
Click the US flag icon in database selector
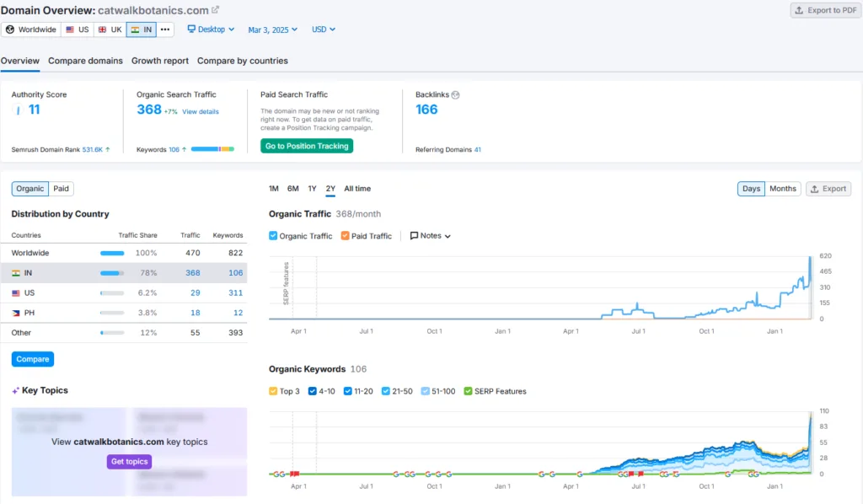coord(70,29)
